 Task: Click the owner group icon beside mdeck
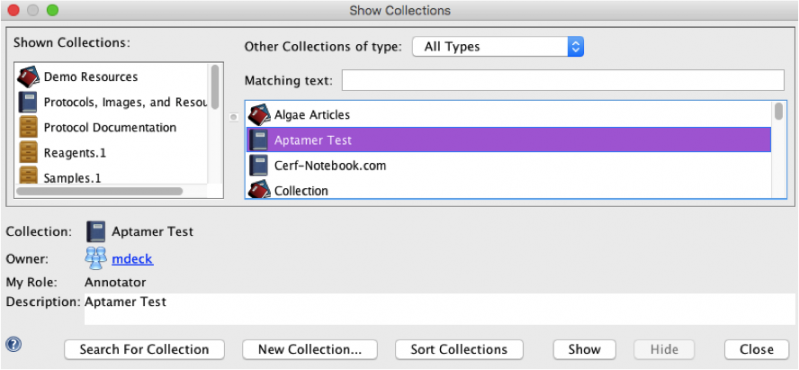[96, 258]
